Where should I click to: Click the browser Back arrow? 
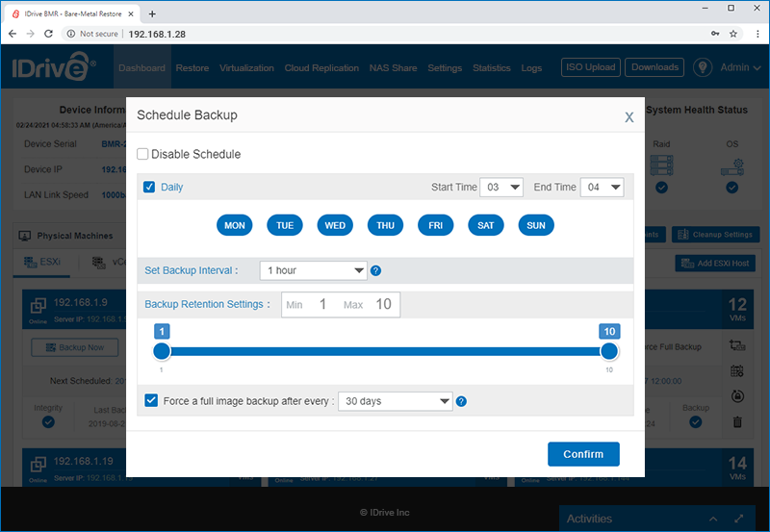tap(13, 34)
